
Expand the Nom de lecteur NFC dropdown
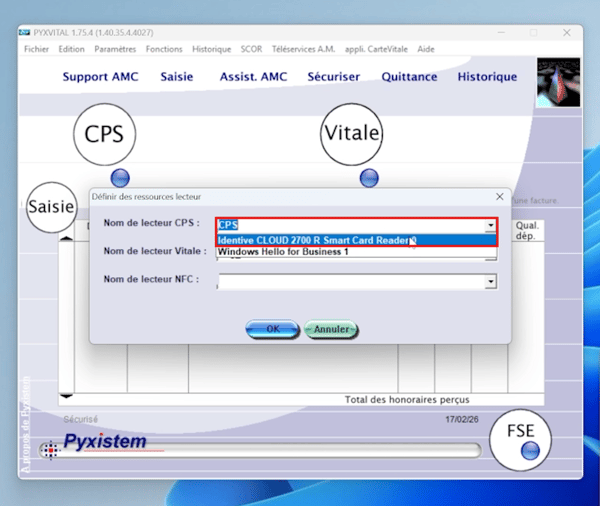[490, 283]
